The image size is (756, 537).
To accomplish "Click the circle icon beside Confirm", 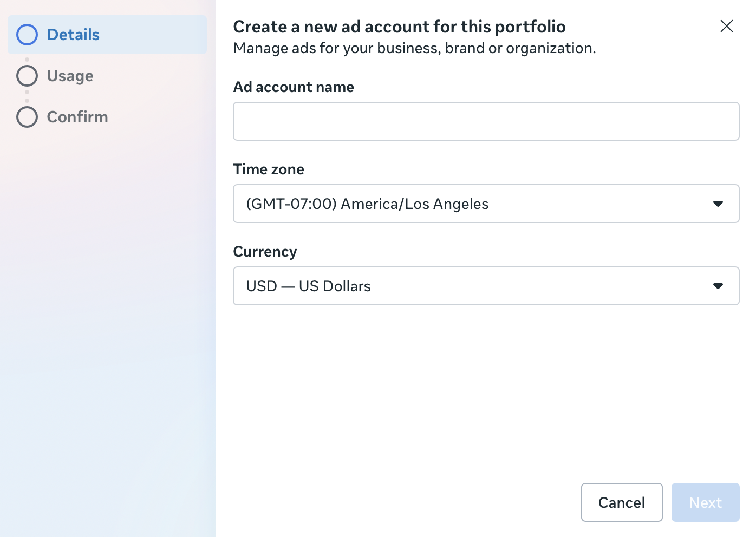I will [x=27, y=117].
